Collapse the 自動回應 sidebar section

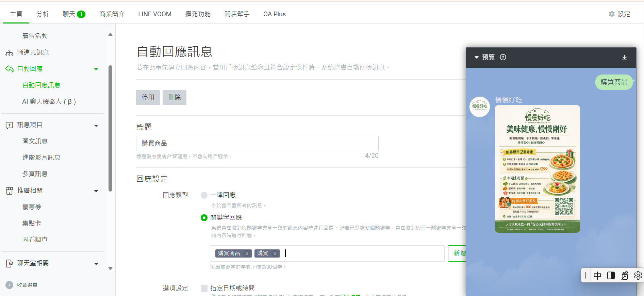tap(96, 69)
